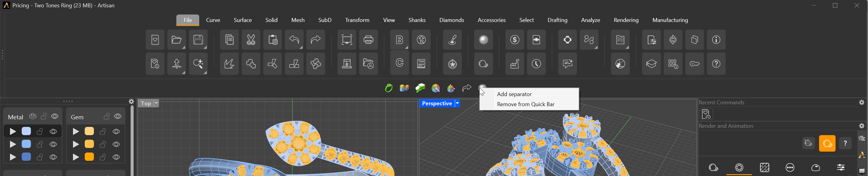Click the joystick icon in ribbon

click(453, 40)
